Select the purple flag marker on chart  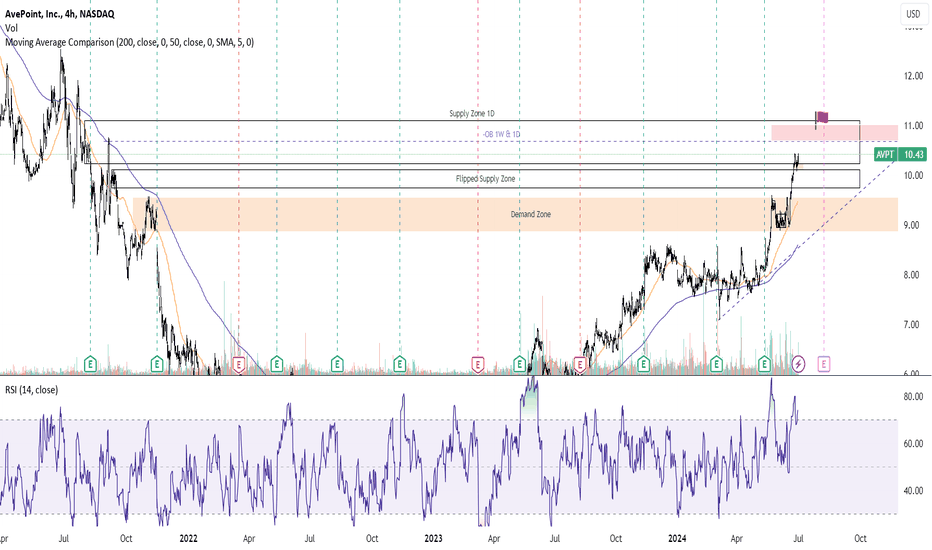pos(821,117)
